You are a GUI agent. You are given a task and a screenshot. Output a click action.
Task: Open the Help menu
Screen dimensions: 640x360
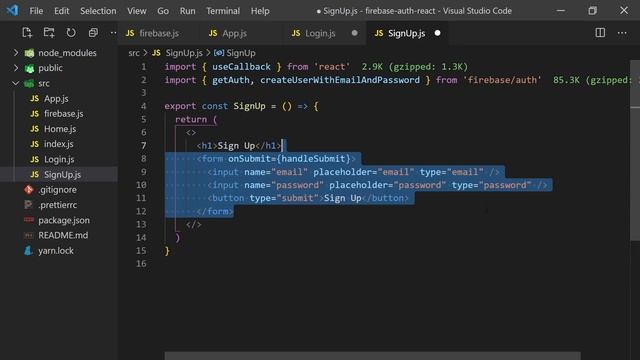coord(260,11)
